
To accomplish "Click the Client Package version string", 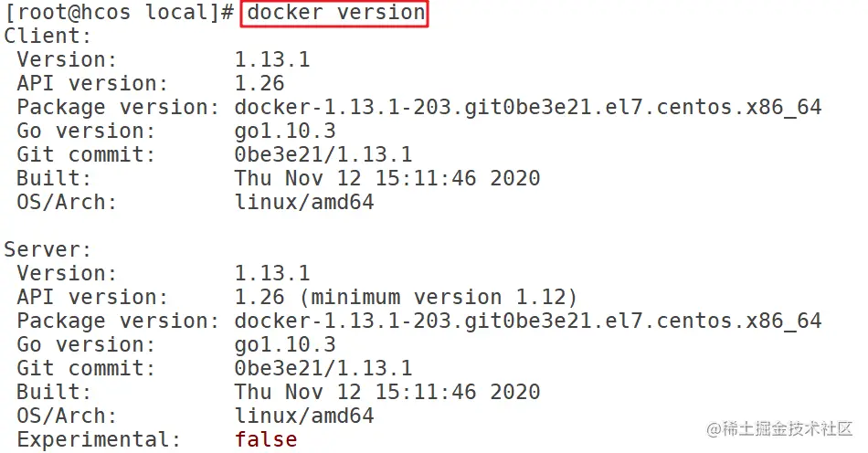I will 527,108.
